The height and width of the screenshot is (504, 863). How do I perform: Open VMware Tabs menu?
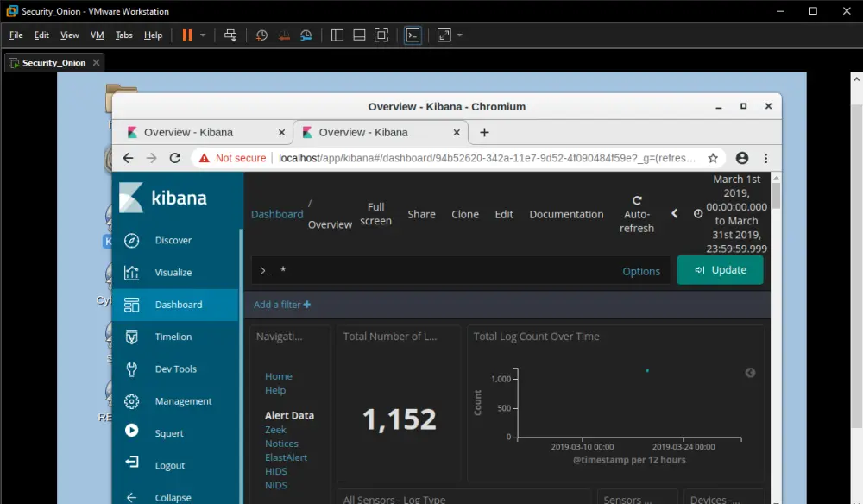[123, 35]
